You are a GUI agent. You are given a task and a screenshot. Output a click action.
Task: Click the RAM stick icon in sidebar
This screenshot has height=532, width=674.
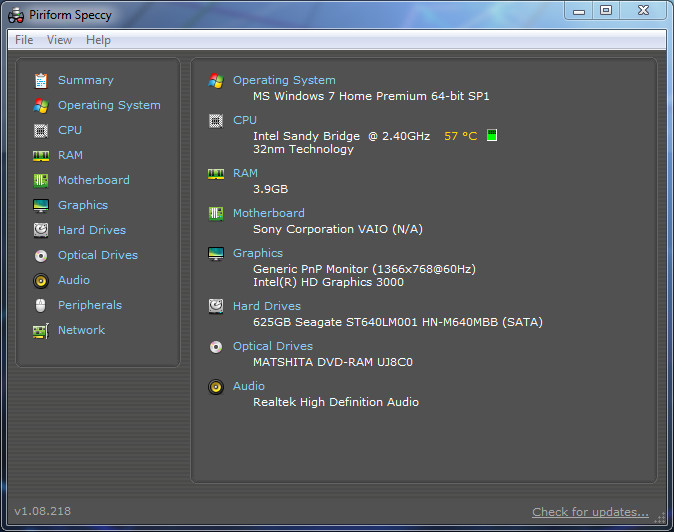(41, 156)
